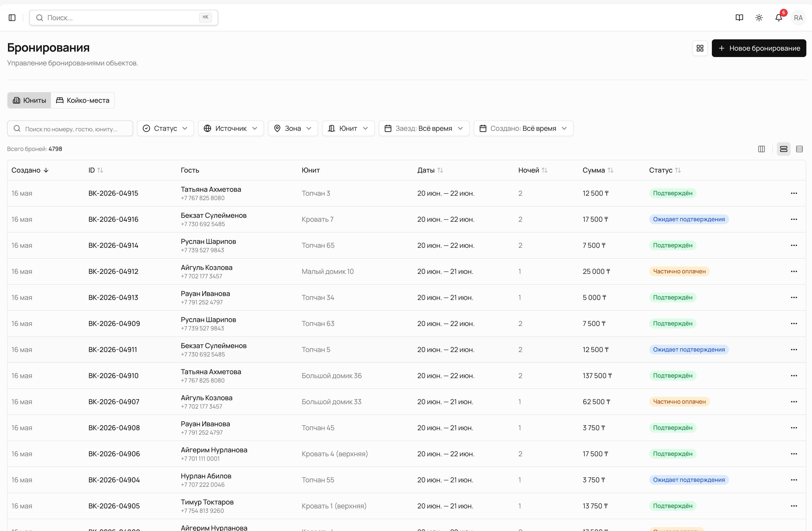812x531 pixels.
Task: Click total bookings count 4798
Action: tap(55, 149)
